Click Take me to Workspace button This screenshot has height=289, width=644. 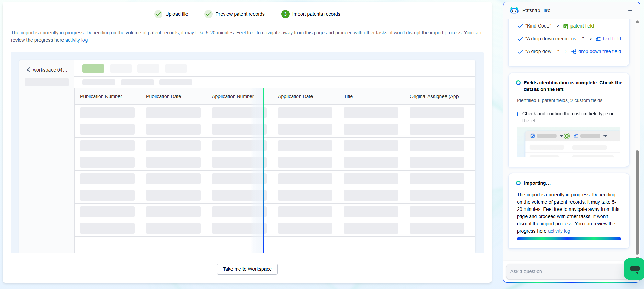click(x=247, y=269)
